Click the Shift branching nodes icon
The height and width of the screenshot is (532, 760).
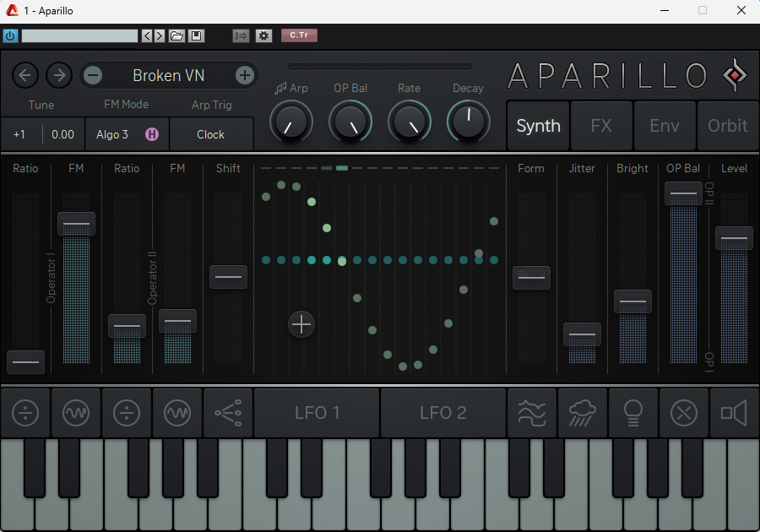(x=228, y=413)
